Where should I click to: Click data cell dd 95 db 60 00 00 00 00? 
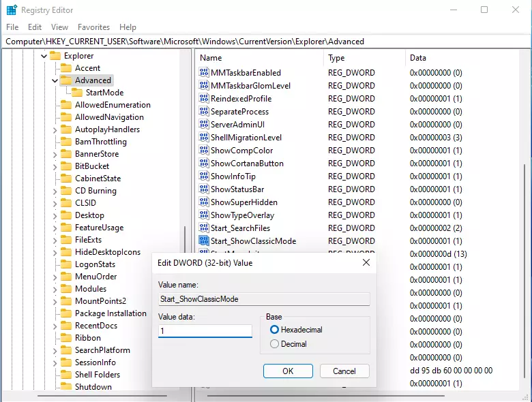coord(451,370)
